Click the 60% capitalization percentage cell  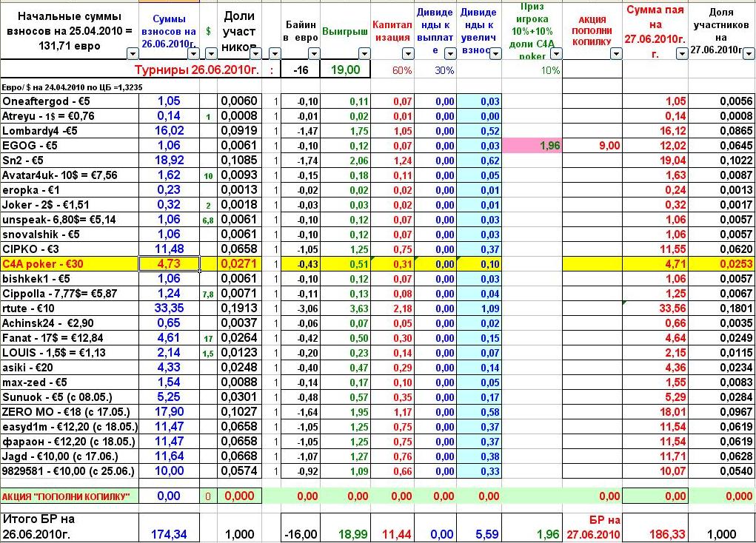[392, 70]
